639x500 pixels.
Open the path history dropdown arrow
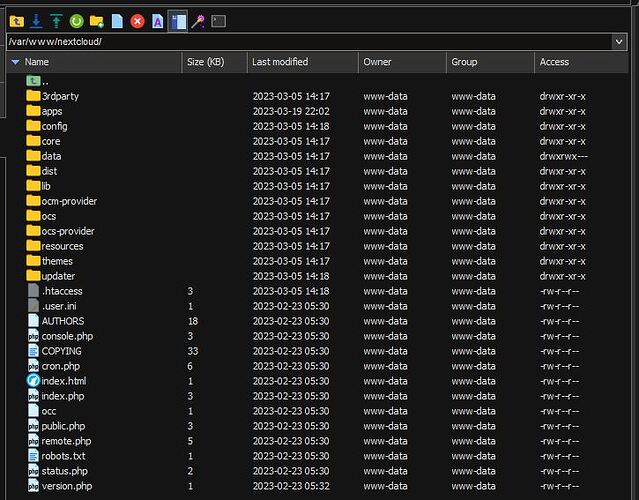(x=619, y=42)
